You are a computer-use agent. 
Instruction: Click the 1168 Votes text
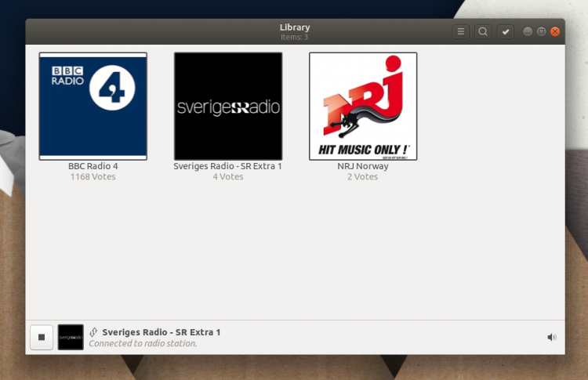click(x=93, y=177)
